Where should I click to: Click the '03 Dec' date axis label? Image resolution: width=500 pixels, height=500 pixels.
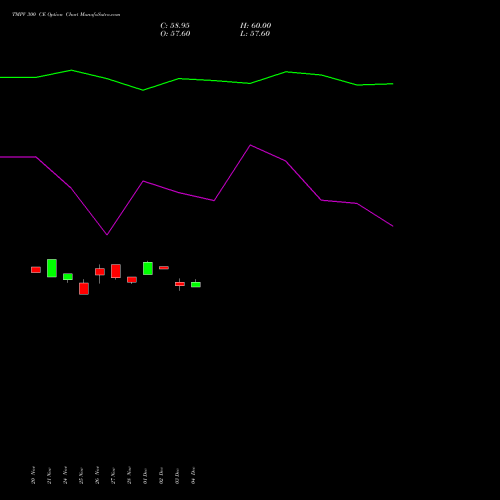177,475
